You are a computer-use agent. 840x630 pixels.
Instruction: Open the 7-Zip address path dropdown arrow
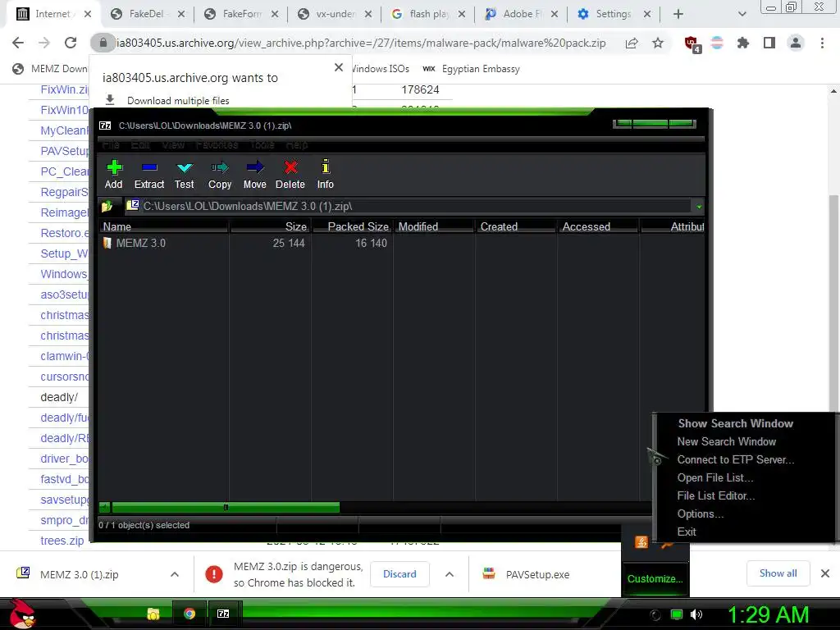[699, 207]
